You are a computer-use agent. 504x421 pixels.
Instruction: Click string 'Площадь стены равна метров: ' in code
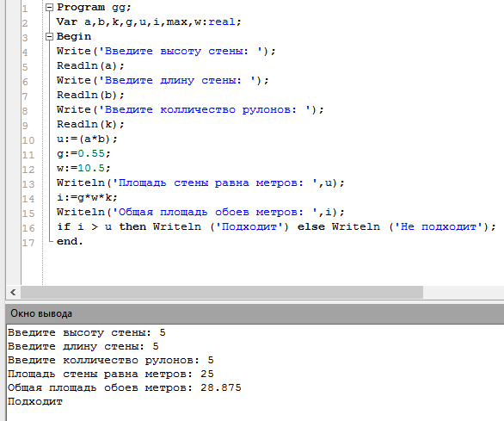point(216,183)
